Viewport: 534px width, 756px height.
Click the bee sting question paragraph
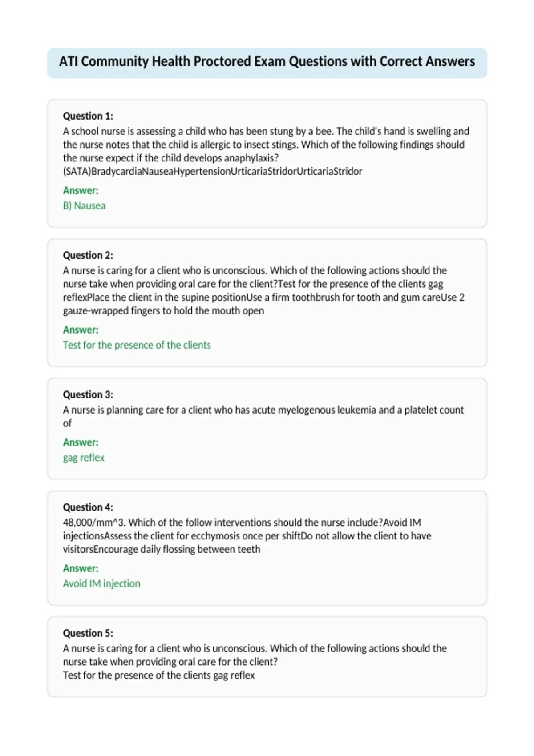266,151
